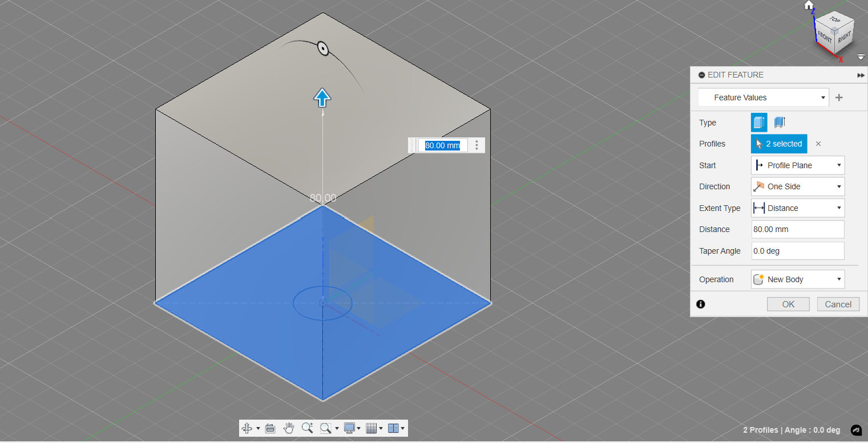The height and width of the screenshot is (443, 868).
Task: Open the ViewCube options dropdown arrow
Action: click(x=861, y=57)
